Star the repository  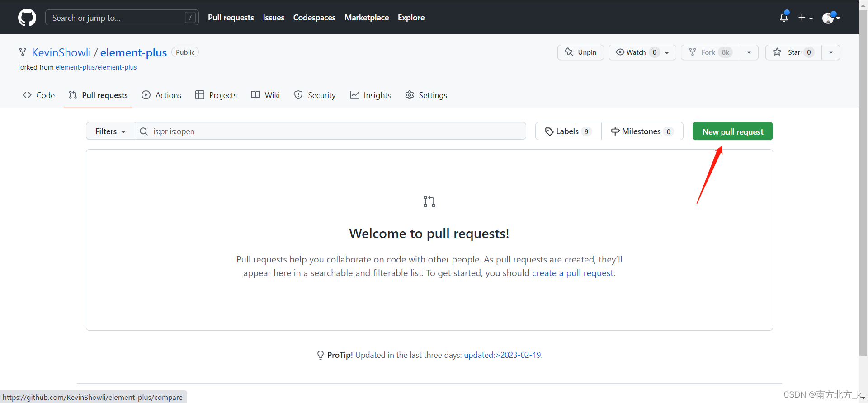(x=793, y=52)
